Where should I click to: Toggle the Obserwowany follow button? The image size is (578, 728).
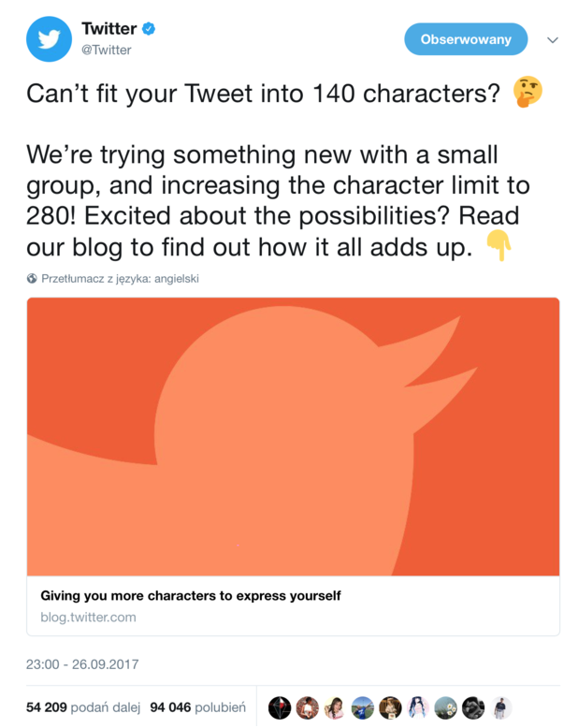[x=465, y=39]
